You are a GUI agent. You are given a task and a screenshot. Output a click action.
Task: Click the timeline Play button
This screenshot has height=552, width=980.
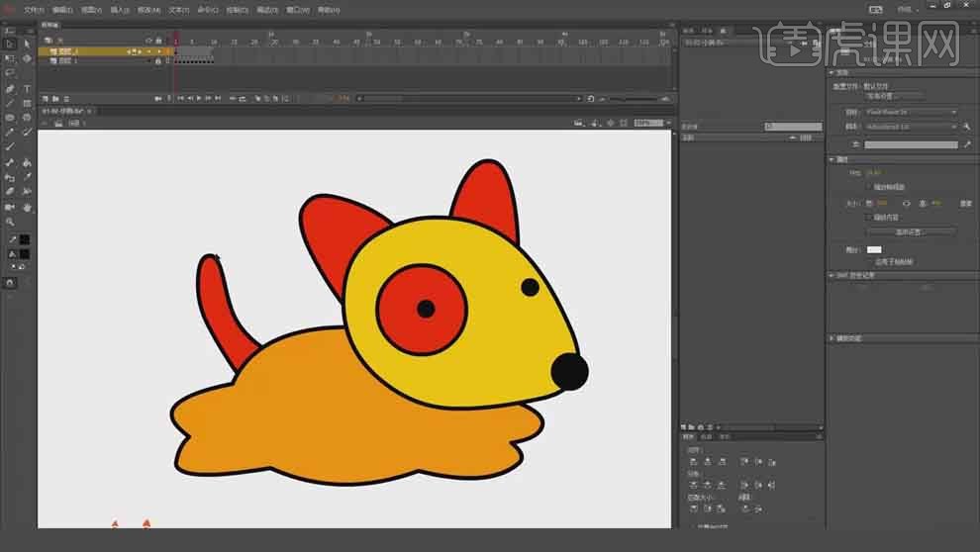click(199, 98)
